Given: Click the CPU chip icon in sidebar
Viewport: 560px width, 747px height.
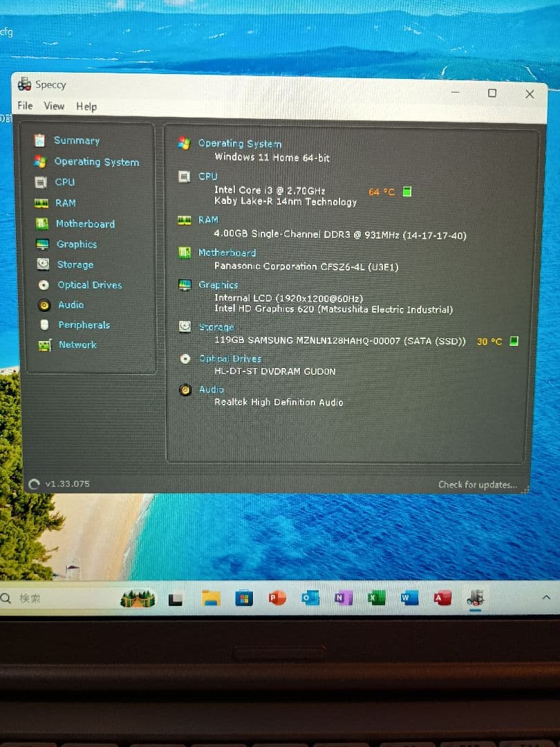Looking at the screenshot, I should click(x=41, y=183).
